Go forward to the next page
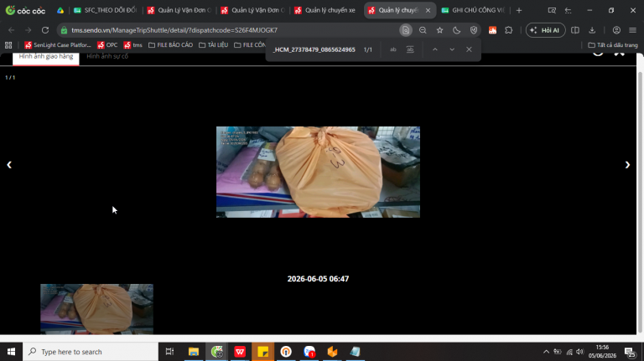 (28, 30)
